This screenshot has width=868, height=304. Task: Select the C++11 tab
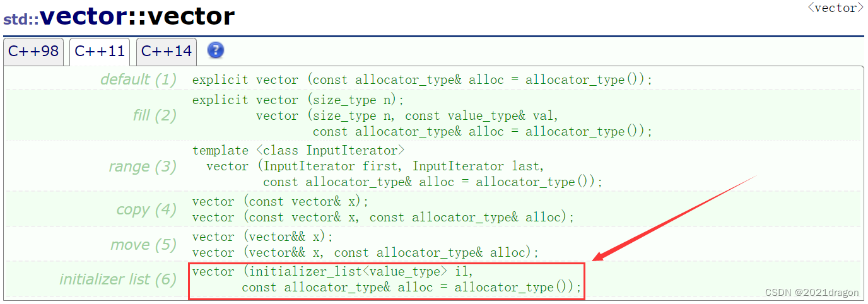click(100, 52)
